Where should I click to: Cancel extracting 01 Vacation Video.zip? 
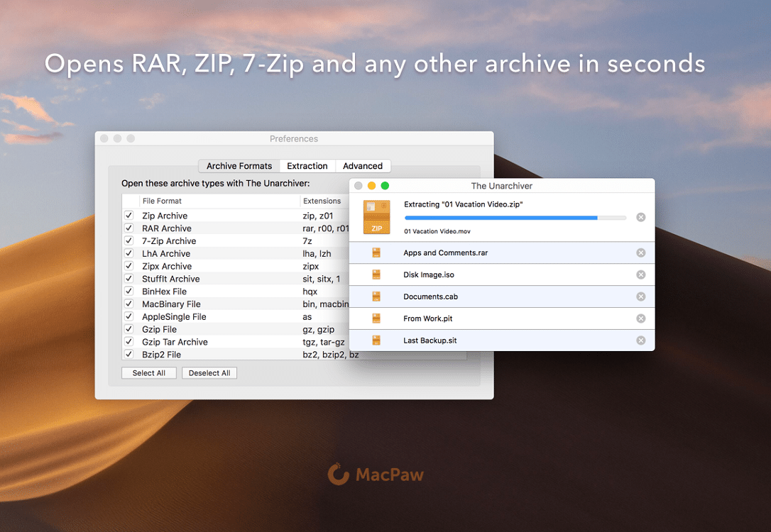[x=641, y=217]
